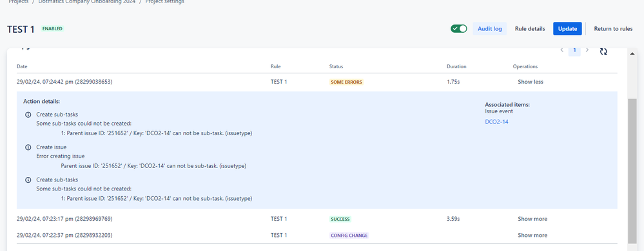Click the SOME ERRORS status badge

click(x=346, y=82)
